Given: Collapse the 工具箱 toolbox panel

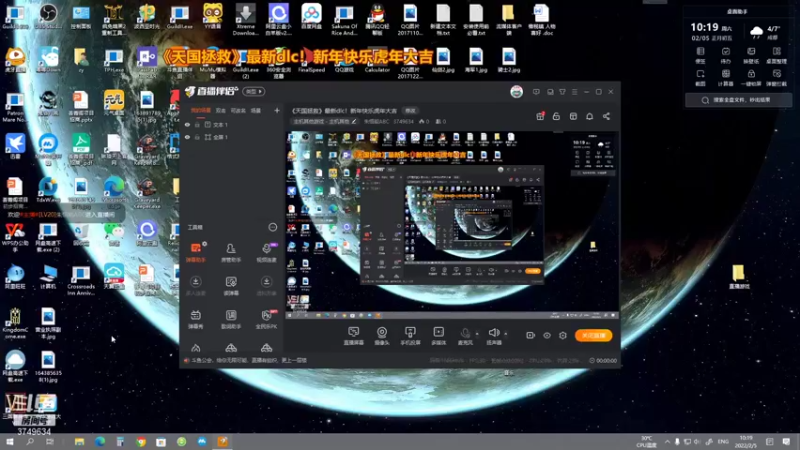Looking at the screenshot, I should (273, 227).
